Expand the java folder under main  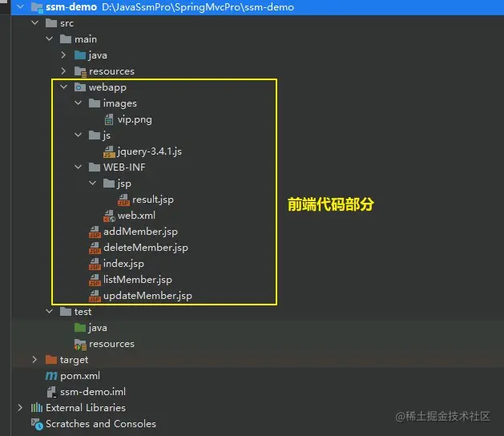[x=63, y=55]
